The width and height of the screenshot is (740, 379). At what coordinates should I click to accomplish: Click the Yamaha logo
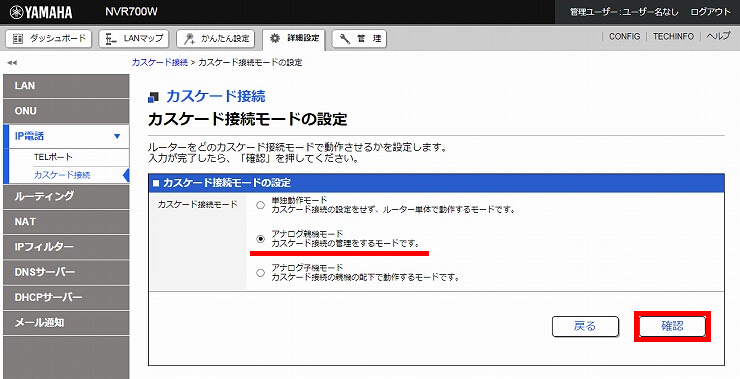click(x=41, y=12)
